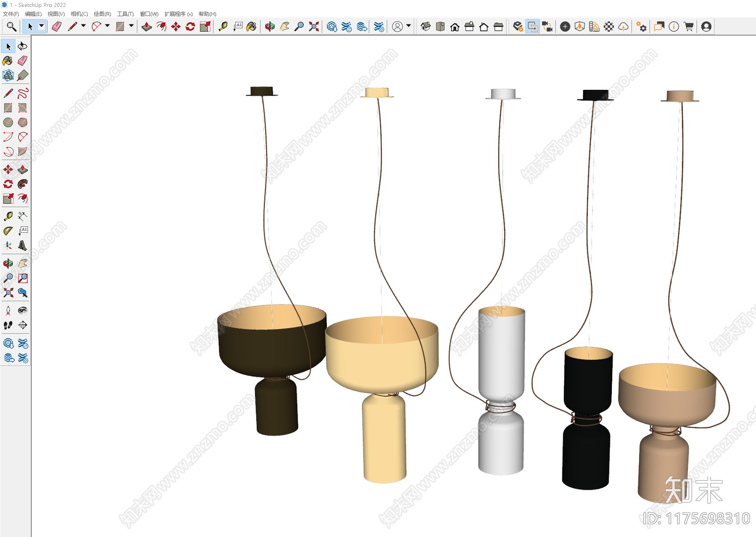Open the 文件(F) menu
This screenshot has height=537, width=756.
tap(11, 14)
